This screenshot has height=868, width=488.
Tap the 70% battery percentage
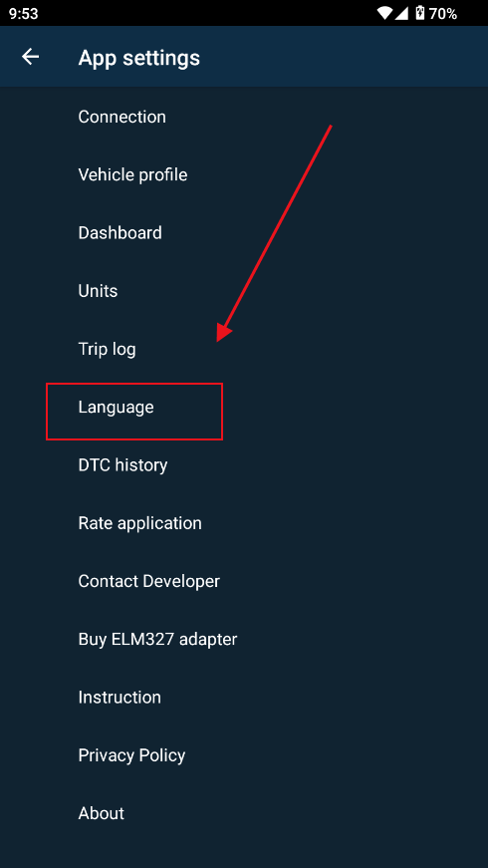point(443,13)
